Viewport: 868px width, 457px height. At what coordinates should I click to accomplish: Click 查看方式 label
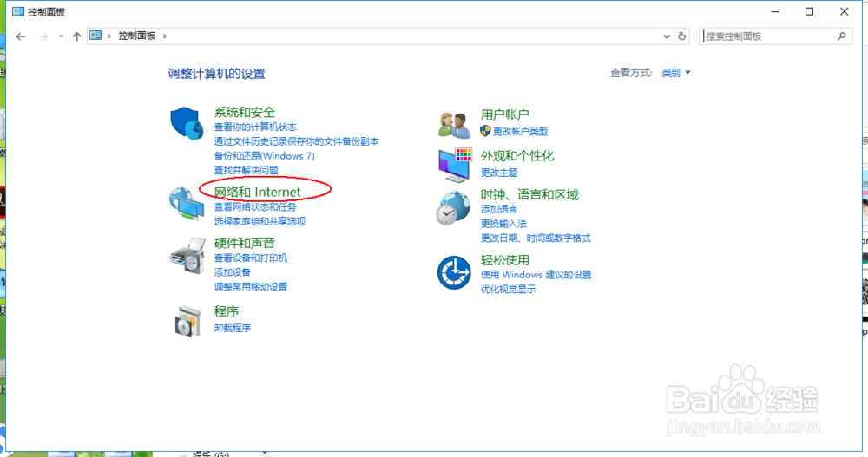[x=631, y=73]
